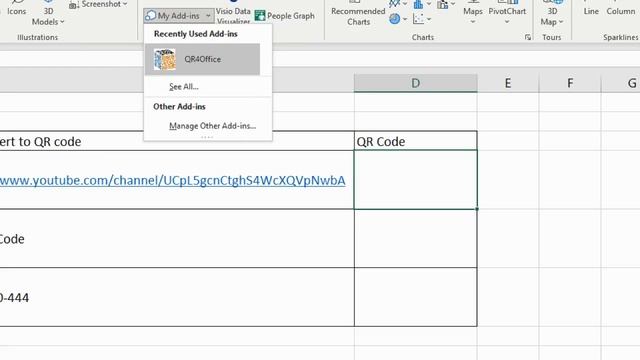The width and height of the screenshot is (640, 360).
Task: Select column E header
Action: click(508, 83)
